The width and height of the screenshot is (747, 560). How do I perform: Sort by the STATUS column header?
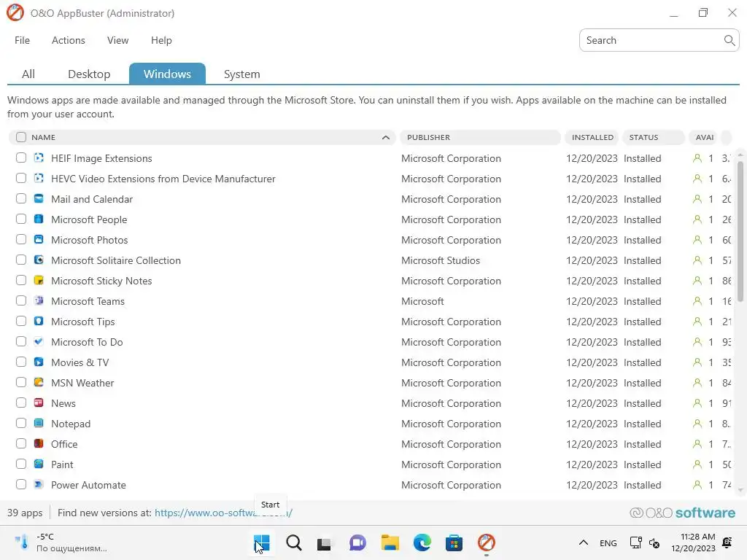coord(653,137)
